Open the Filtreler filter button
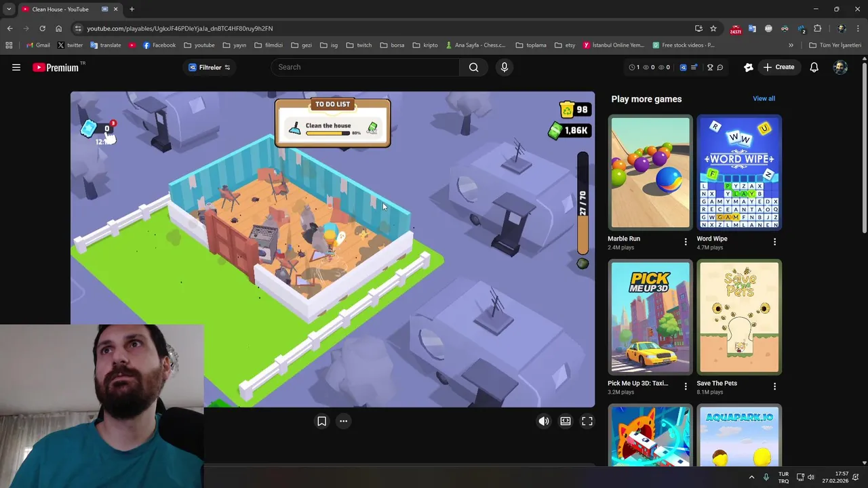The height and width of the screenshot is (488, 868). (x=209, y=67)
